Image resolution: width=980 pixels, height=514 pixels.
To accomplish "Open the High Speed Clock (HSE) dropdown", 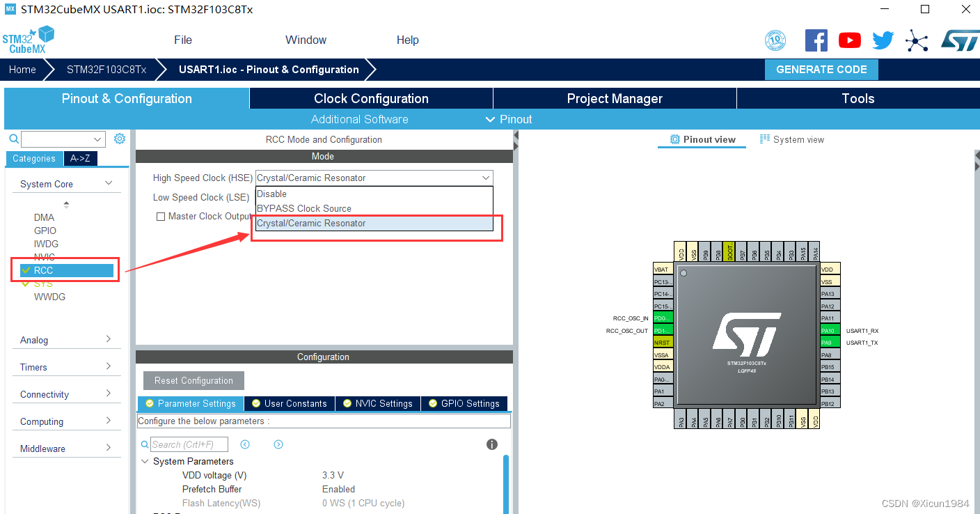I will [x=485, y=178].
